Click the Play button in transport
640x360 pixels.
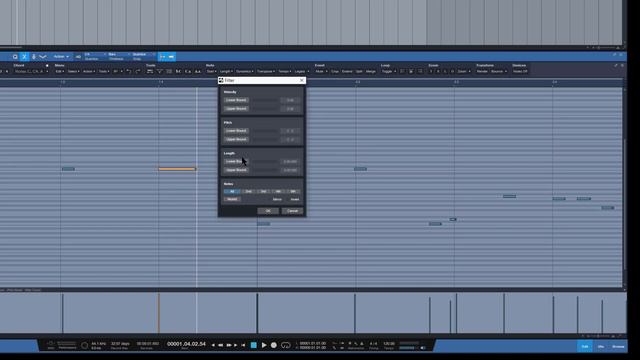point(264,345)
